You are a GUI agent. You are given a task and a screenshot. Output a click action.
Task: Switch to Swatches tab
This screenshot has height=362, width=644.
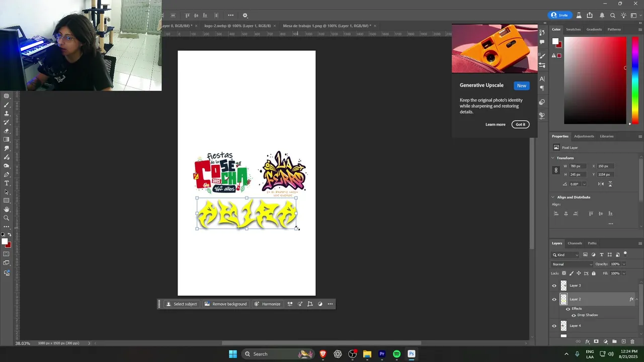point(573,29)
